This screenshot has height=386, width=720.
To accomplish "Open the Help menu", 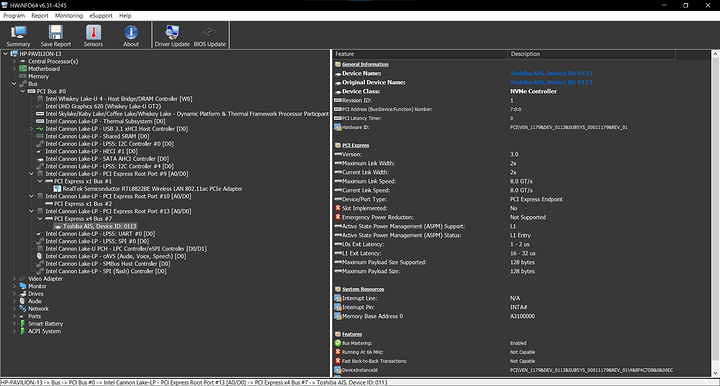I will click(x=125, y=16).
